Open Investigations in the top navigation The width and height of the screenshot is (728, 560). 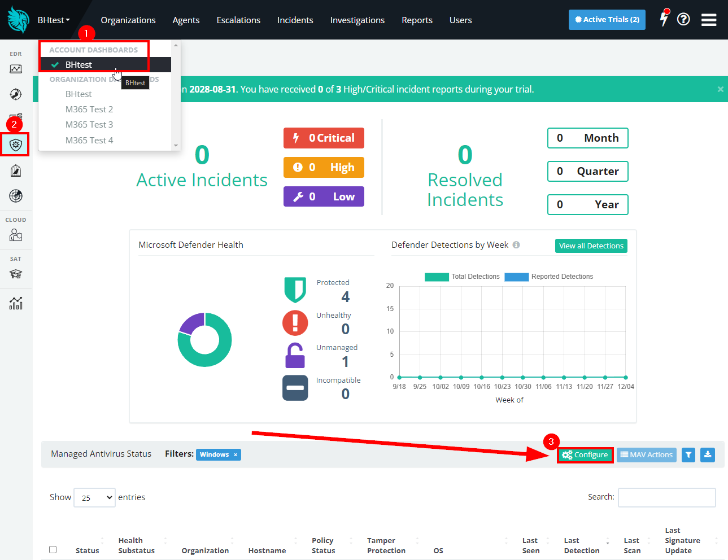pos(358,20)
